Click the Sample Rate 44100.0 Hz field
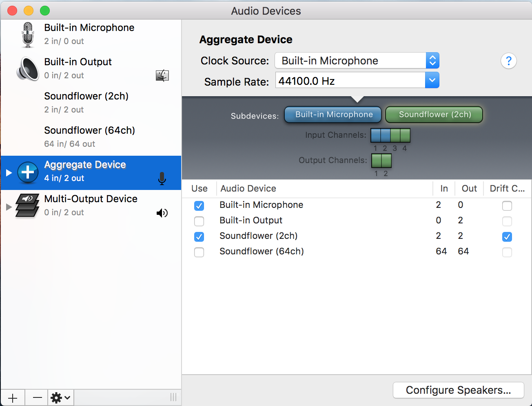532x406 pixels. coord(350,80)
